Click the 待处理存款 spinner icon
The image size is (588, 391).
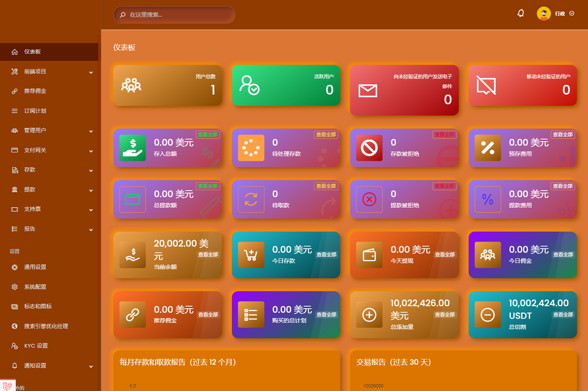pos(251,147)
